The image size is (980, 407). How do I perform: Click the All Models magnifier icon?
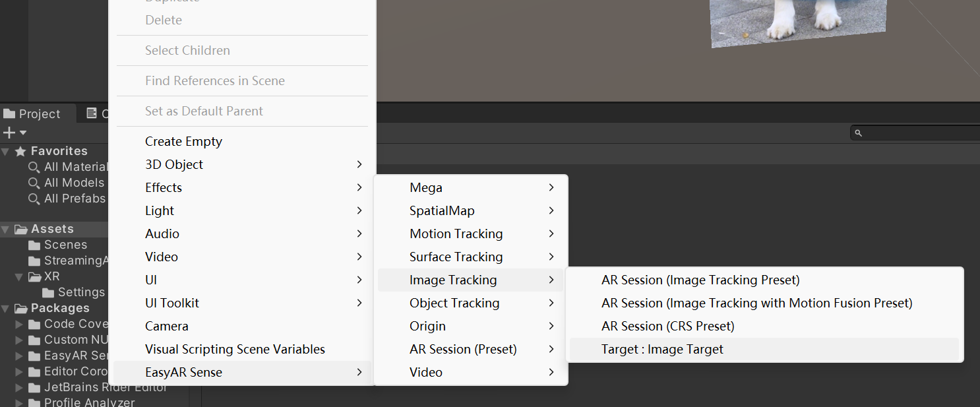(34, 183)
